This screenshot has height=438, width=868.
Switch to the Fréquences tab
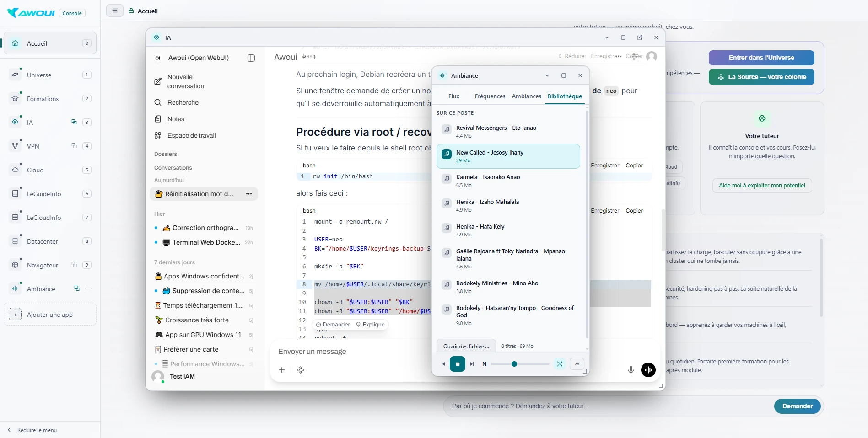tap(490, 96)
